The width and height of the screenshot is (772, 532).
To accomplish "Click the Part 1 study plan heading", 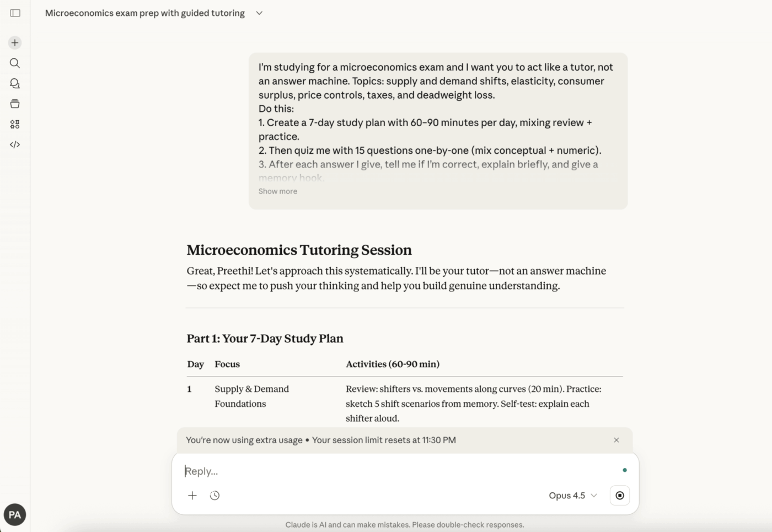I will (x=265, y=338).
